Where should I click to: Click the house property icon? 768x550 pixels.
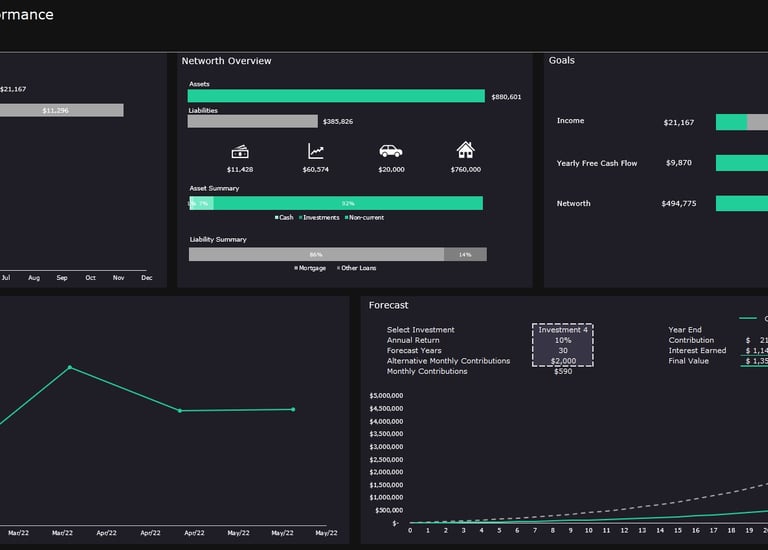coord(465,150)
